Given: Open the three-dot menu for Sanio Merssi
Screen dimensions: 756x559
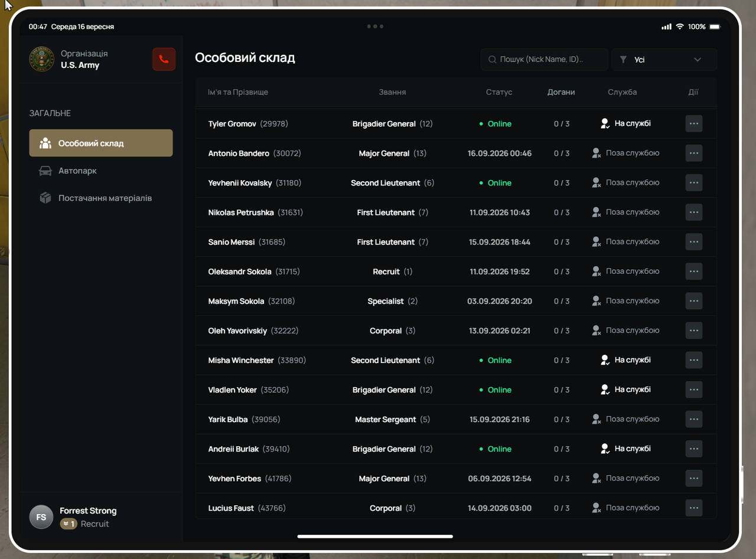Looking at the screenshot, I should point(694,242).
